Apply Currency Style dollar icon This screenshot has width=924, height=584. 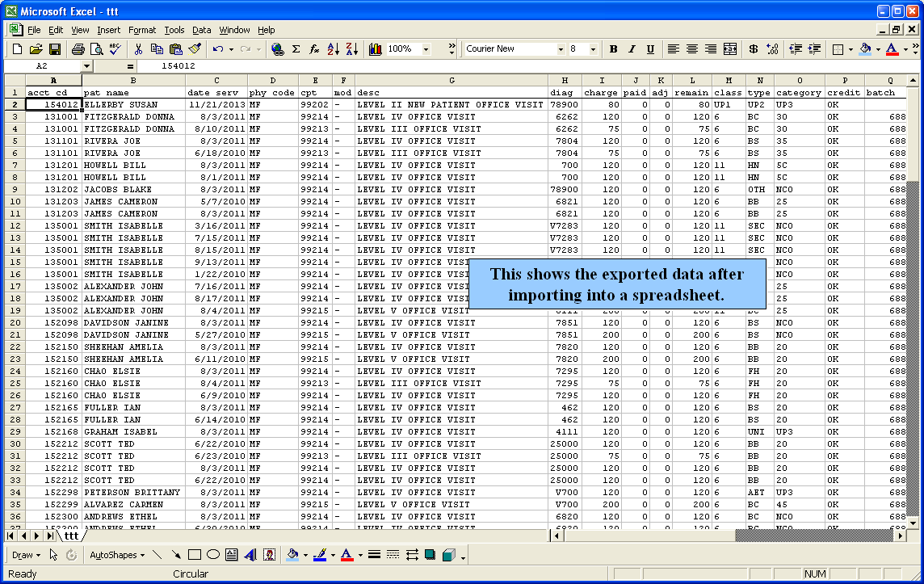point(753,49)
